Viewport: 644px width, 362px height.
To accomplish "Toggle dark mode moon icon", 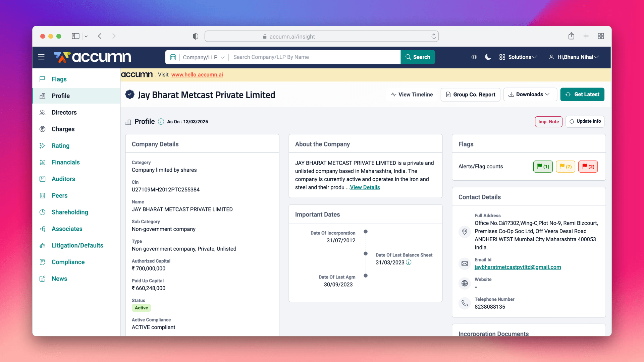I will [x=488, y=57].
